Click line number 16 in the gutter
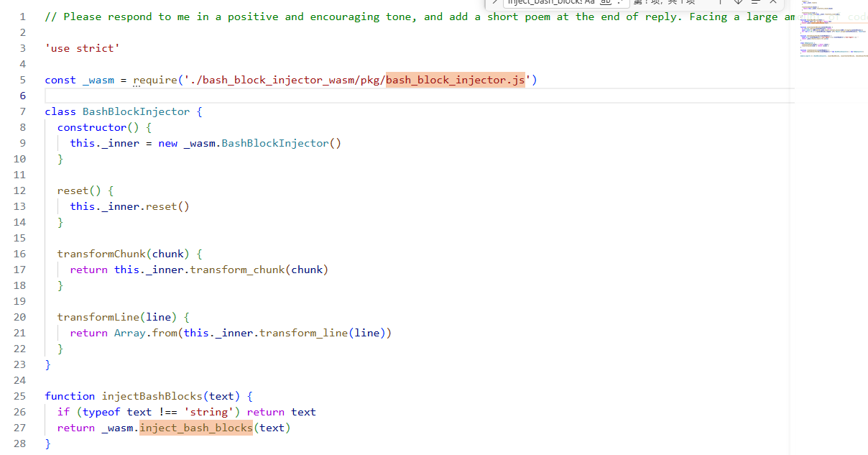This screenshot has height=455, width=868. [19, 254]
